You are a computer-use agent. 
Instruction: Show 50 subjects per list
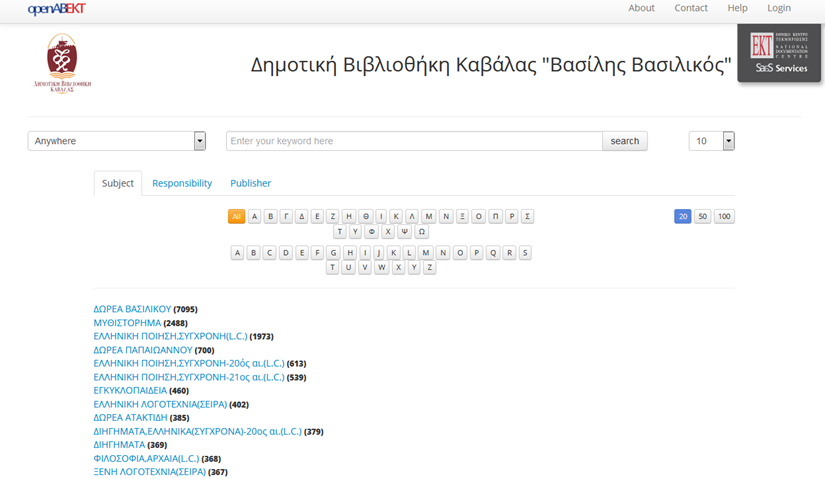coord(702,216)
